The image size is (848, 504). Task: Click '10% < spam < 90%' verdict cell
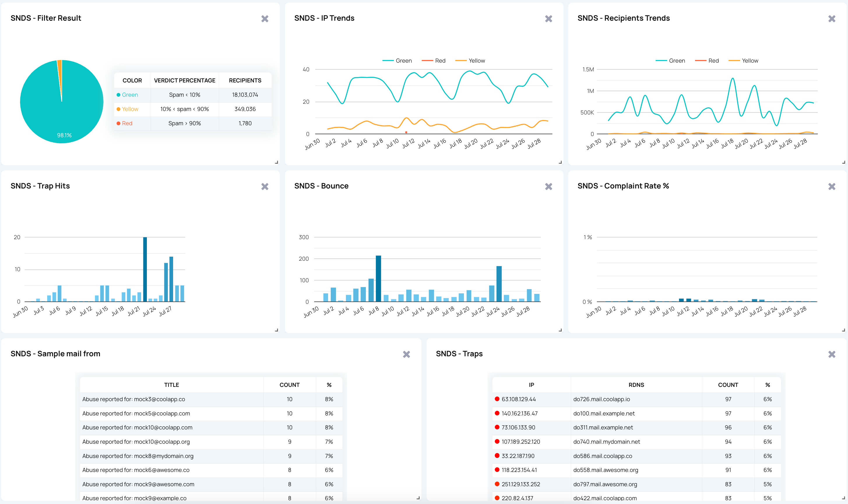[185, 109]
